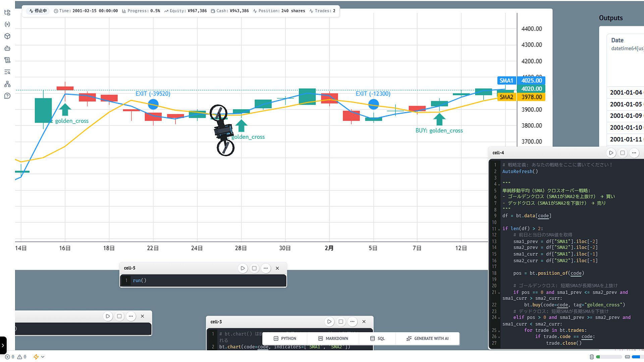Viewport: 644px width, 362px height.
Task: Open the file explorer sidebar icon
Action: pyautogui.click(x=7, y=12)
